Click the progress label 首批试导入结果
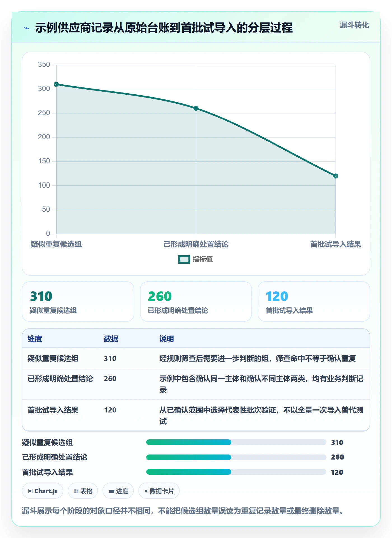The height and width of the screenshot is (538, 392). coord(48,472)
